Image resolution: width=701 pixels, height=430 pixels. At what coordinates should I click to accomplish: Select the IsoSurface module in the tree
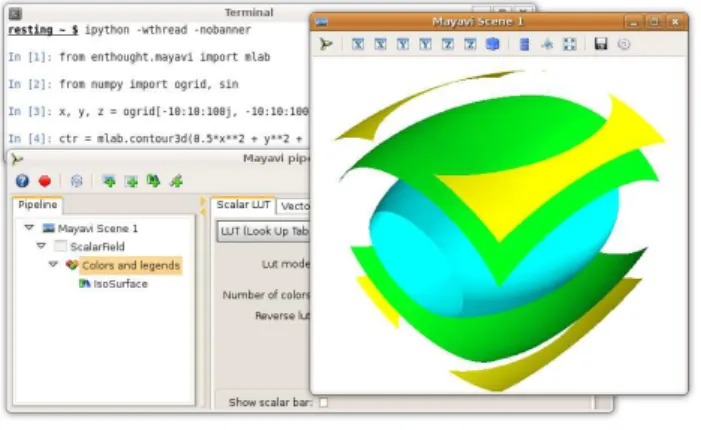[120, 284]
